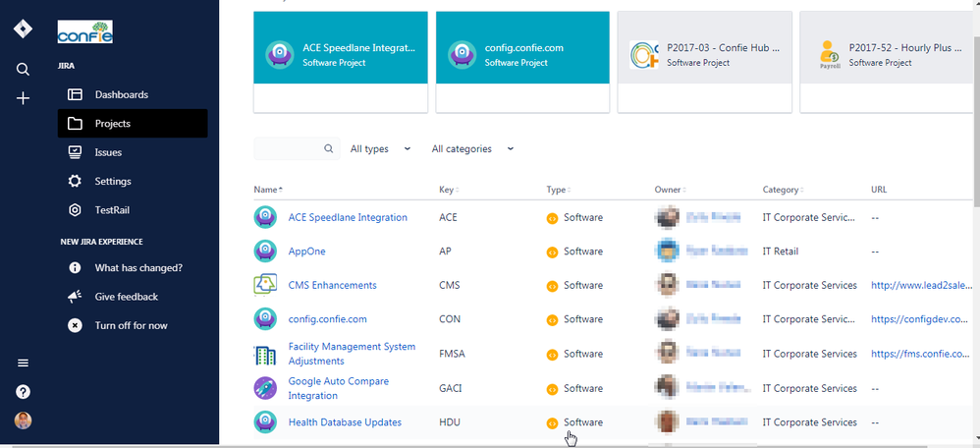Image resolution: width=980 pixels, height=448 pixels.
Task: Sort by the Key column header
Action: [449, 190]
